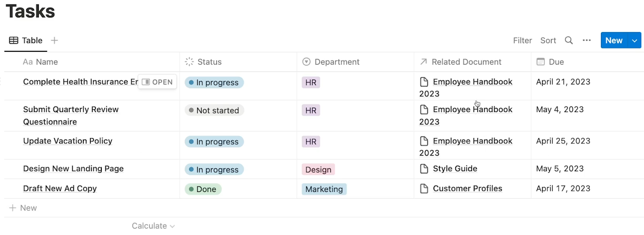Click the Due column calendar icon

(x=541, y=61)
